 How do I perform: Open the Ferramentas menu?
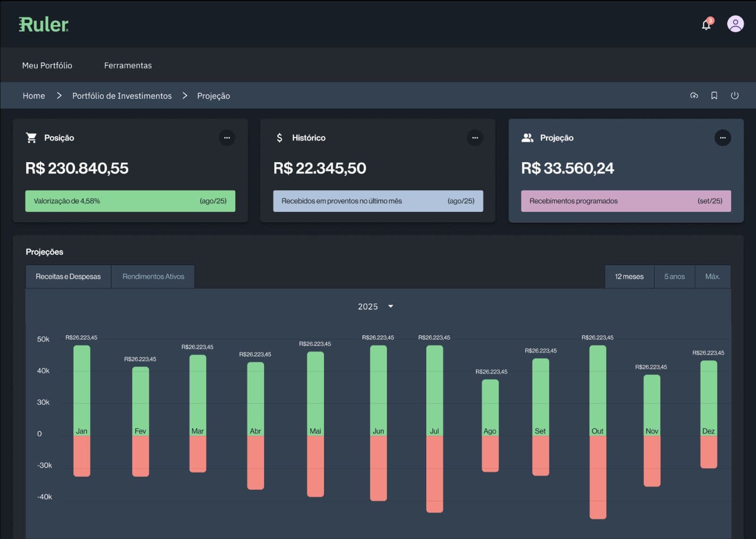point(128,65)
